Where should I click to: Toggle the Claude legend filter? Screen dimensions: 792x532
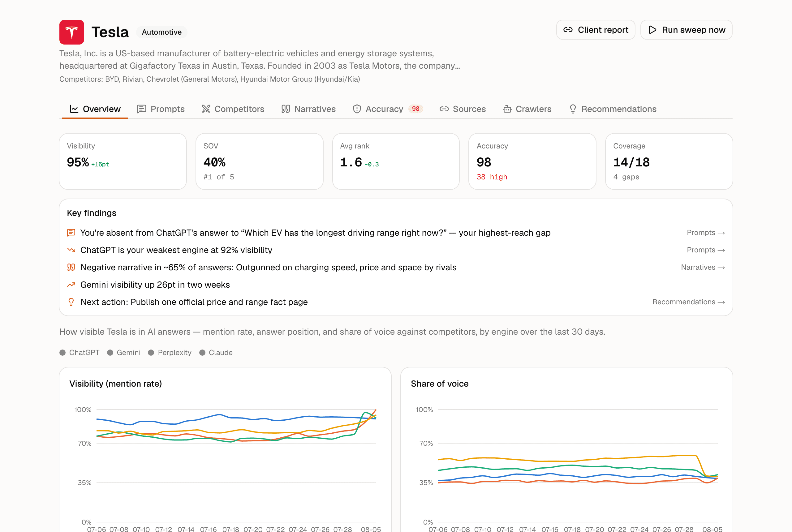(216, 353)
